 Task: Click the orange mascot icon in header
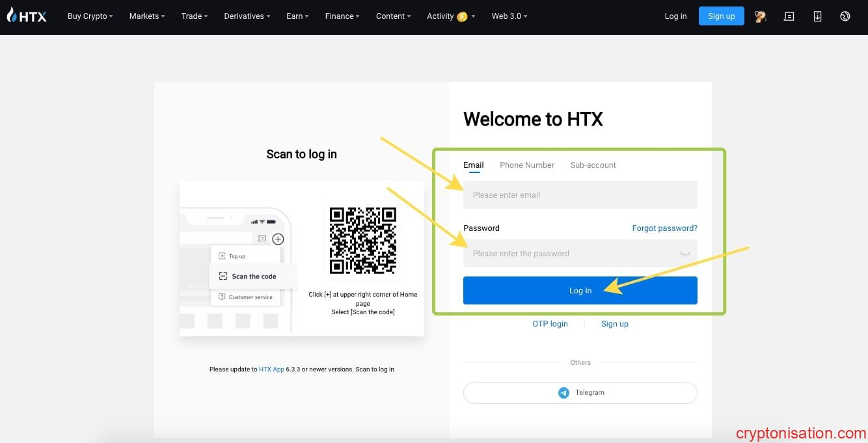(x=760, y=16)
